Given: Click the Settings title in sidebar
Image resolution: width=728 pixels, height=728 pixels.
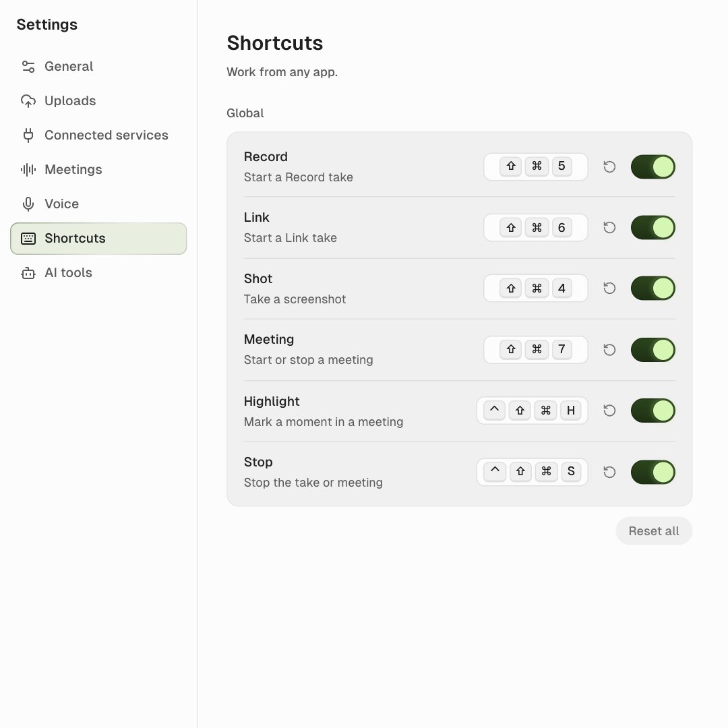Looking at the screenshot, I should (x=47, y=25).
